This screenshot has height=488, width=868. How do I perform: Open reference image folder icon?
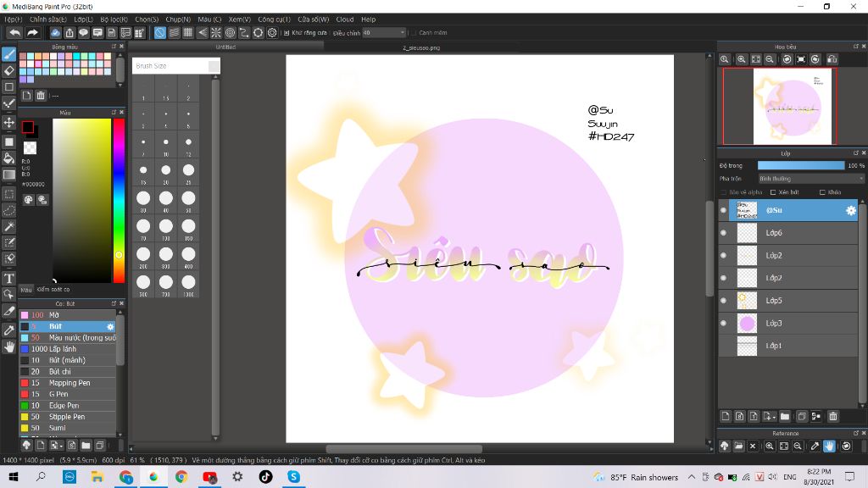click(x=738, y=446)
